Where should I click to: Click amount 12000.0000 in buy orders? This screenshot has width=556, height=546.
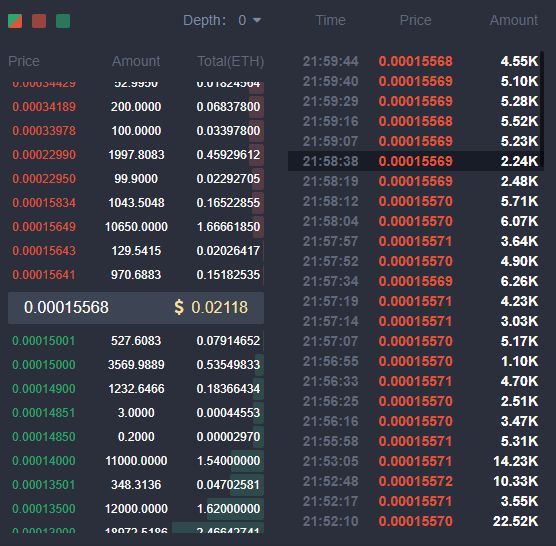tap(136, 509)
